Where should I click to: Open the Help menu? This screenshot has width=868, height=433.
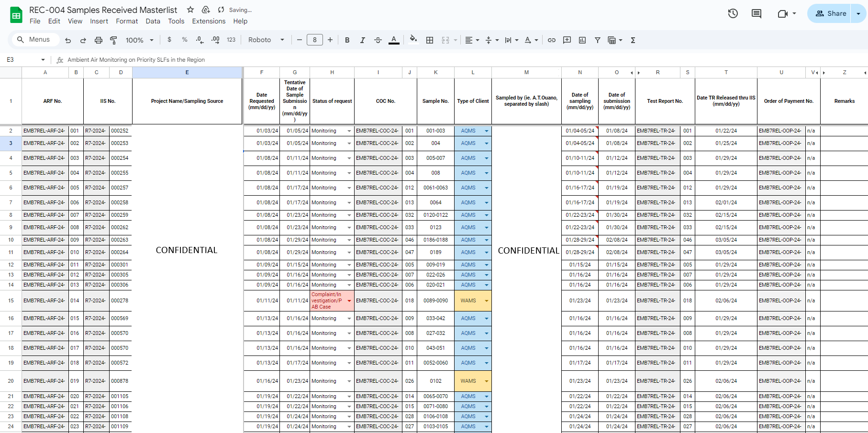pos(240,21)
